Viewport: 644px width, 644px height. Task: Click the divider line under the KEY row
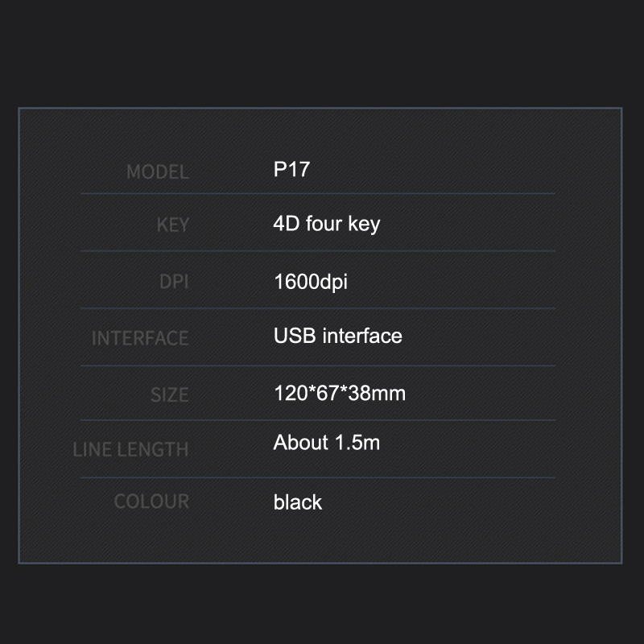pos(318,251)
